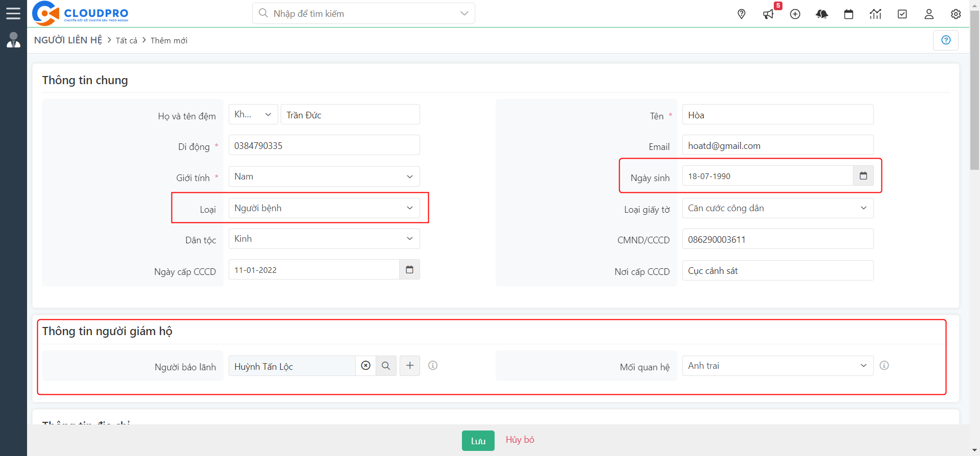Open the Giới tính dropdown
The image size is (980, 456).
[x=324, y=176]
